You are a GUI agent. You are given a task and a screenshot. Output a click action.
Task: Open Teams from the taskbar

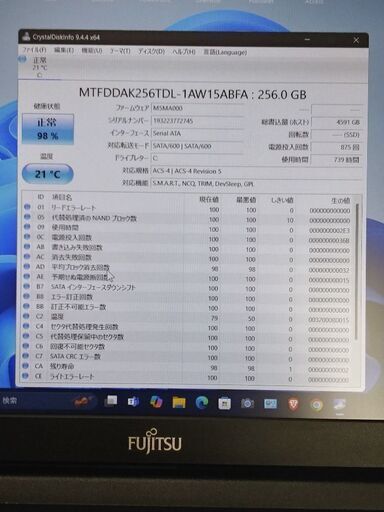coord(133,402)
